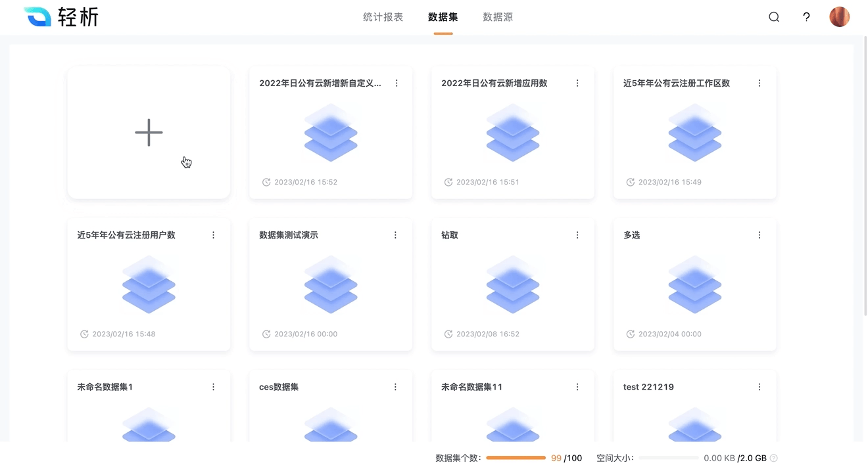Click layers icon of 数据集测试演示 dataset
The image size is (868, 473).
click(x=331, y=285)
